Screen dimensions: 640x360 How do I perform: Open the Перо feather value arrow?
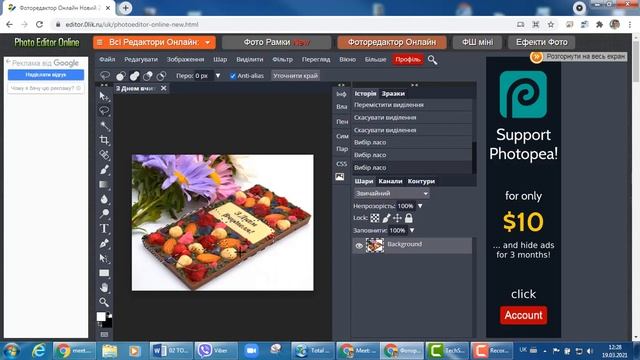[218, 76]
